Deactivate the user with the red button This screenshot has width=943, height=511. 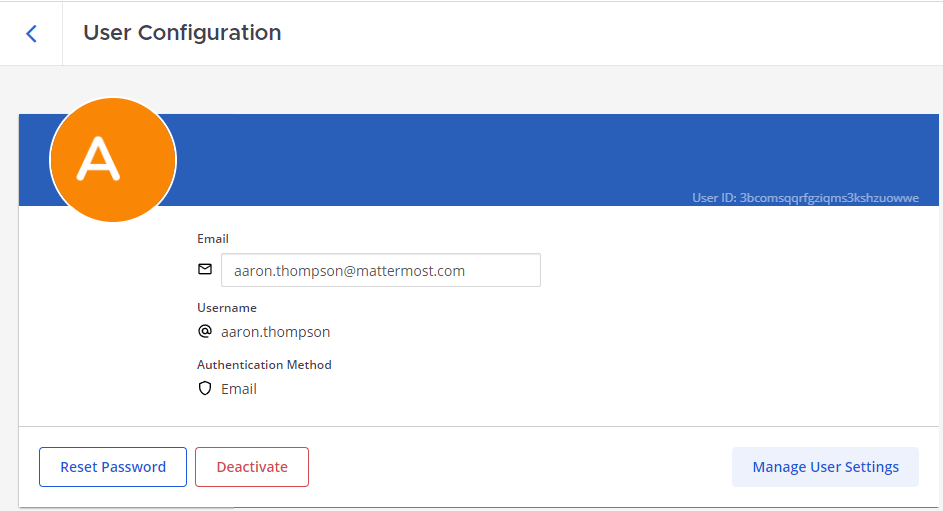click(x=252, y=467)
